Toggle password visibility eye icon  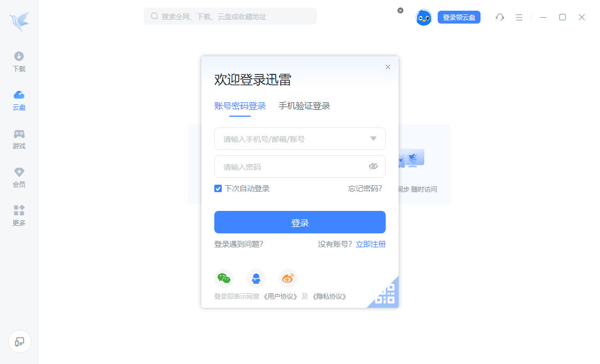pyautogui.click(x=373, y=166)
